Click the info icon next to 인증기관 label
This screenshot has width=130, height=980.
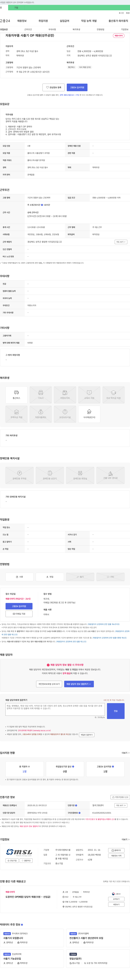click(x=76, y=805)
